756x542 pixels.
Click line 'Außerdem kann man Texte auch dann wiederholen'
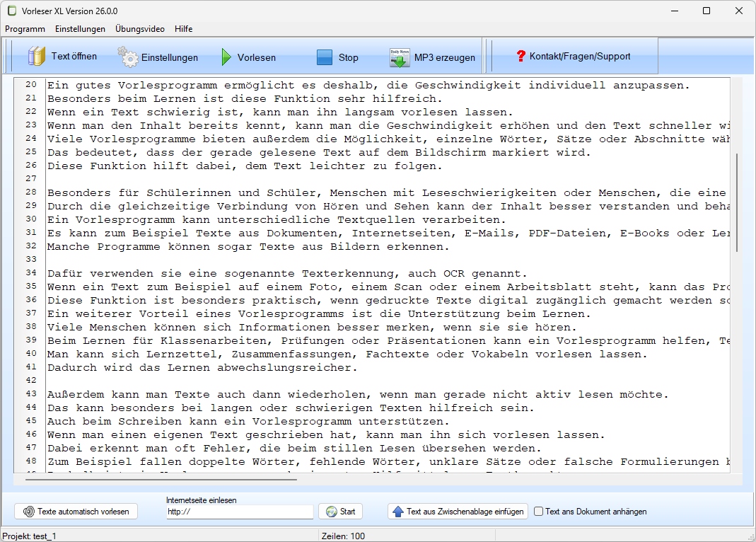point(358,395)
